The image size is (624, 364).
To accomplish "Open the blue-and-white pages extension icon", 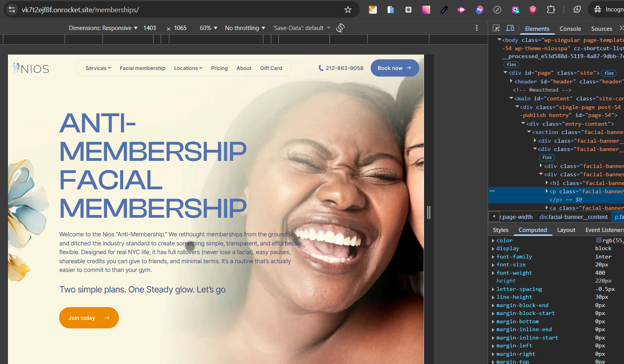I will 390,9.
